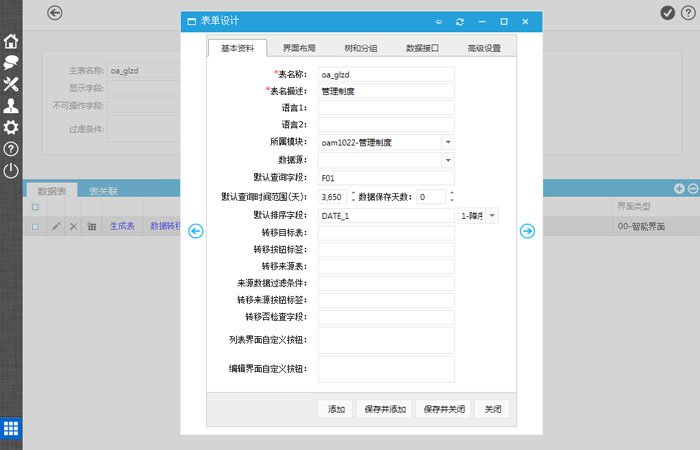Click the 转移目标表 input field
700x450 pixels.
386,233
